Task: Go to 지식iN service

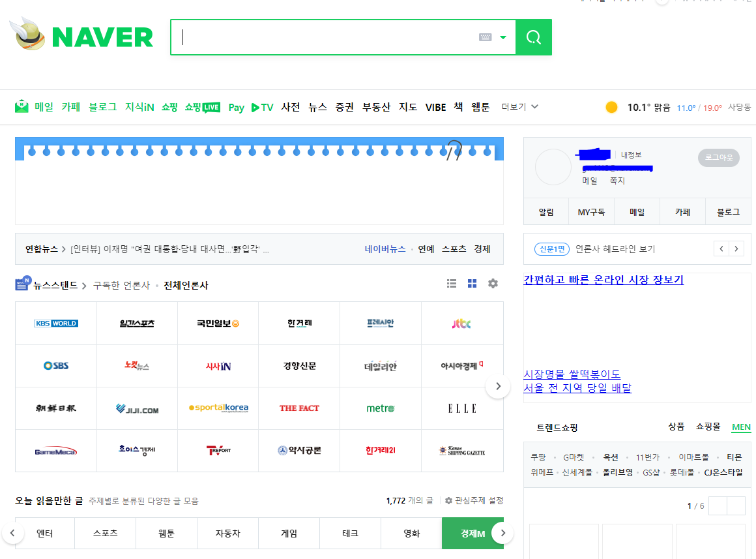Action: (140, 107)
